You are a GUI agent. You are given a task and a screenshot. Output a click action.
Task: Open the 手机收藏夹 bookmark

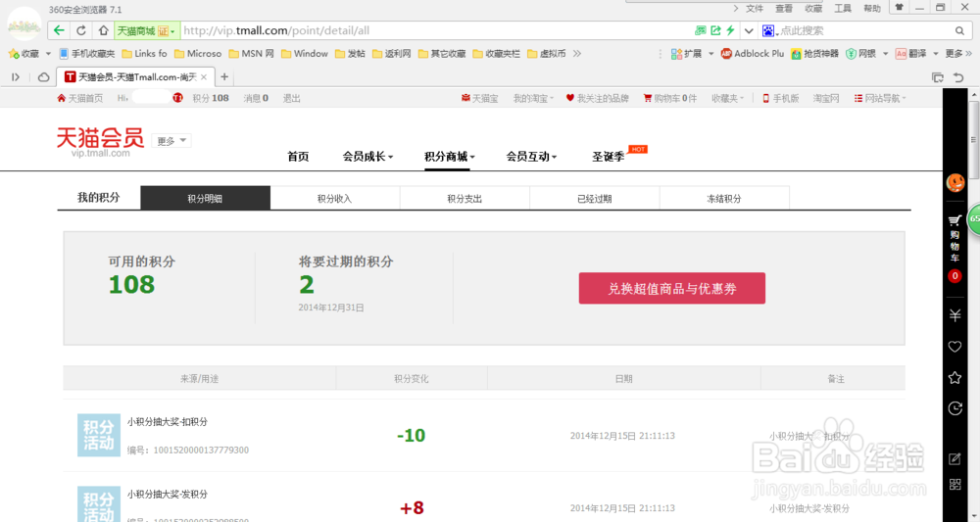click(x=87, y=54)
